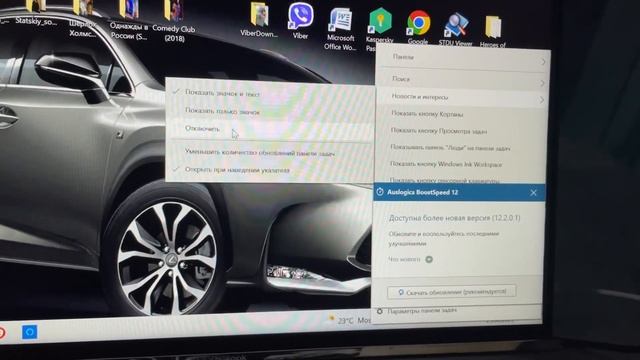Open Новости и интересы menu entry

tap(462, 98)
